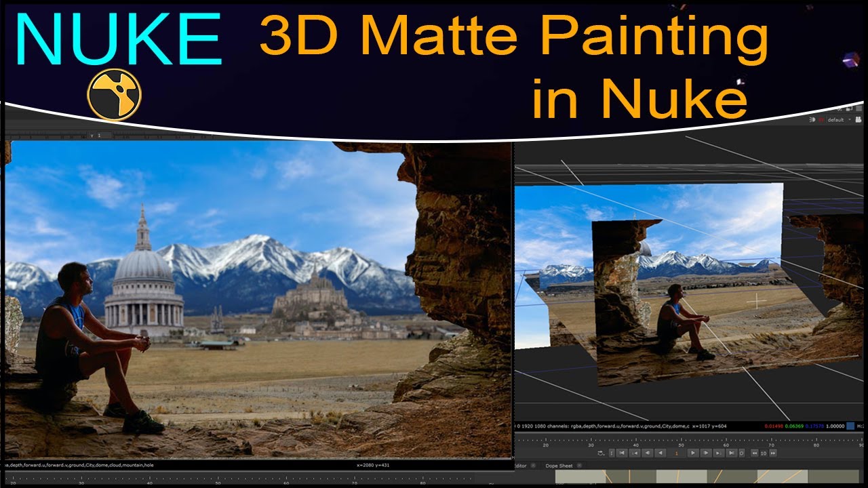Click the camera lock icon beside default dropdown

point(858,120)
